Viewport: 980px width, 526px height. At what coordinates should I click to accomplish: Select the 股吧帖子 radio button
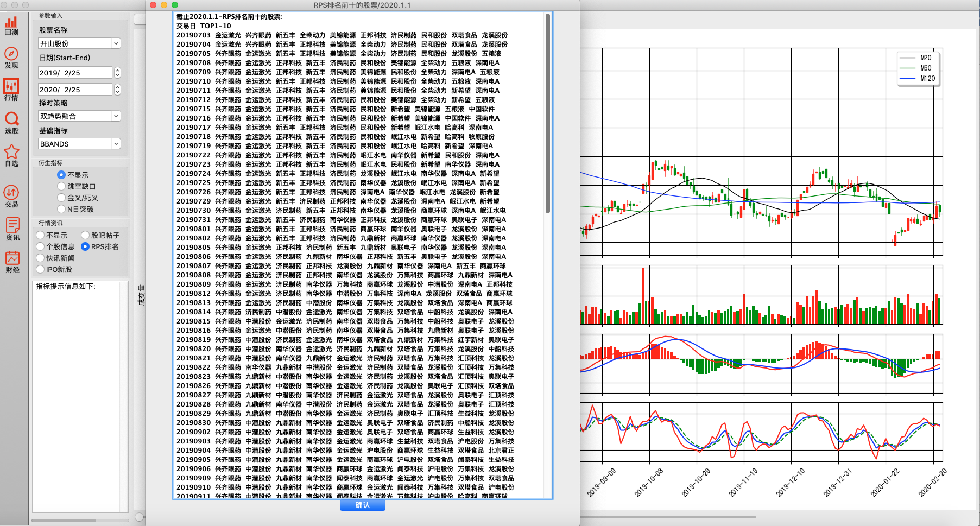coord(85,235)
